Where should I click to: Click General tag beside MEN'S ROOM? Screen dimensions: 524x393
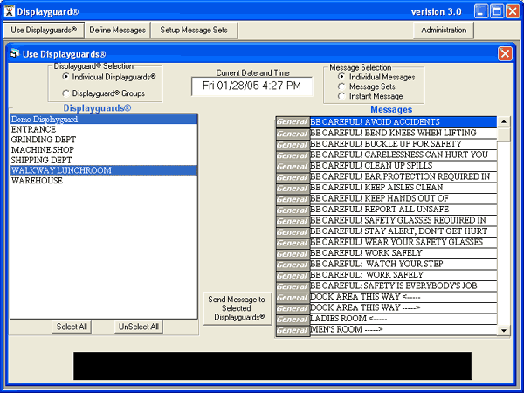293,330
